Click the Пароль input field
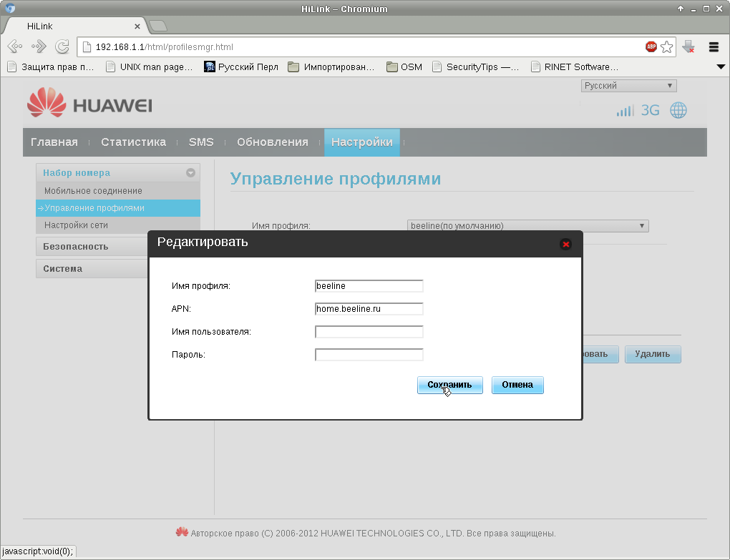 (369, 355)
